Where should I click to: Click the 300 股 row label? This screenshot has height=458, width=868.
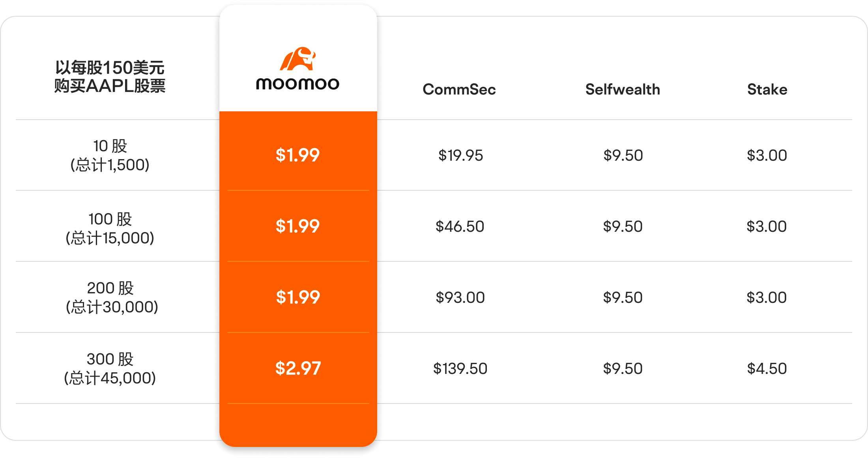(x=110, y=368)
